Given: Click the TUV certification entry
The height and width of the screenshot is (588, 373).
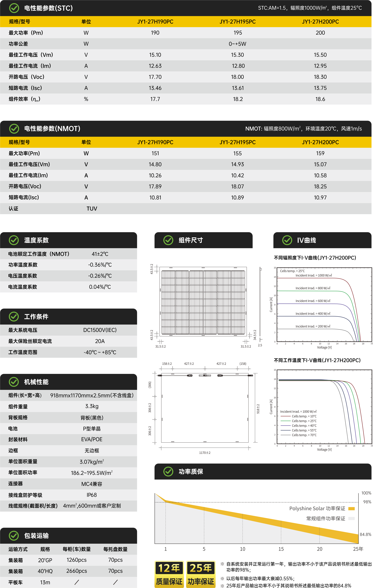Looking at the screenshot, I should pos(92,209).
